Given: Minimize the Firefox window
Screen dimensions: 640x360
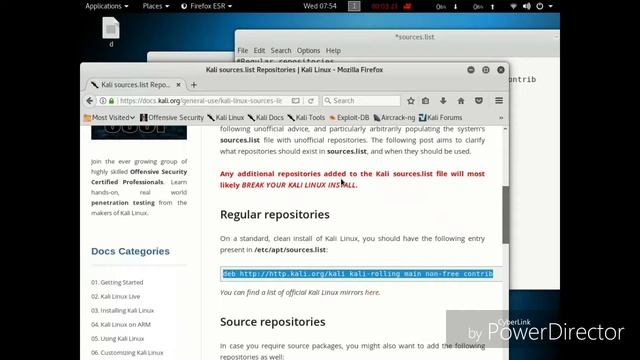Looking at the screenshot, I should [471, 70].
